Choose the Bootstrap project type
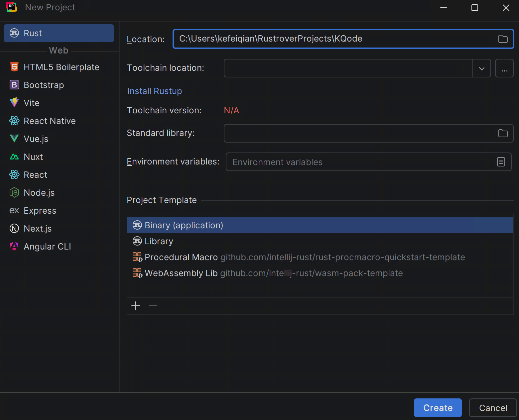Image resolution: width=519 pixels, height=420 pixels. point(59,85)
